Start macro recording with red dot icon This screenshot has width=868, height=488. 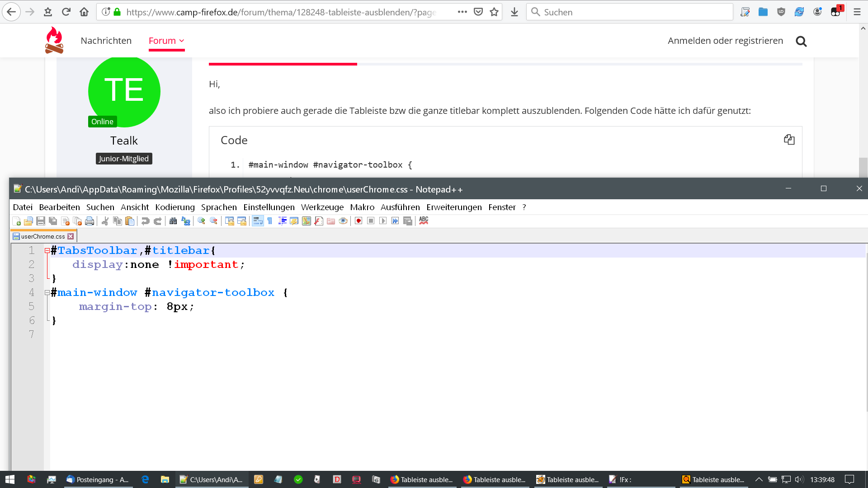359,221
